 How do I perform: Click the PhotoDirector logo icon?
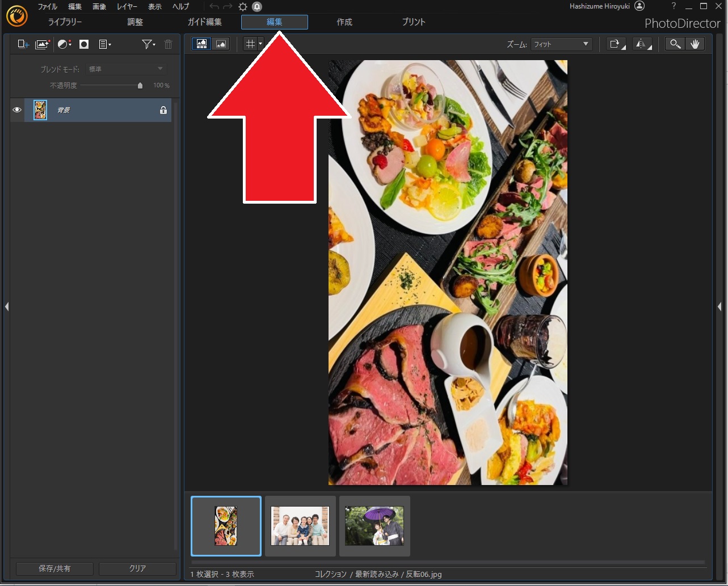coord(16,16)
